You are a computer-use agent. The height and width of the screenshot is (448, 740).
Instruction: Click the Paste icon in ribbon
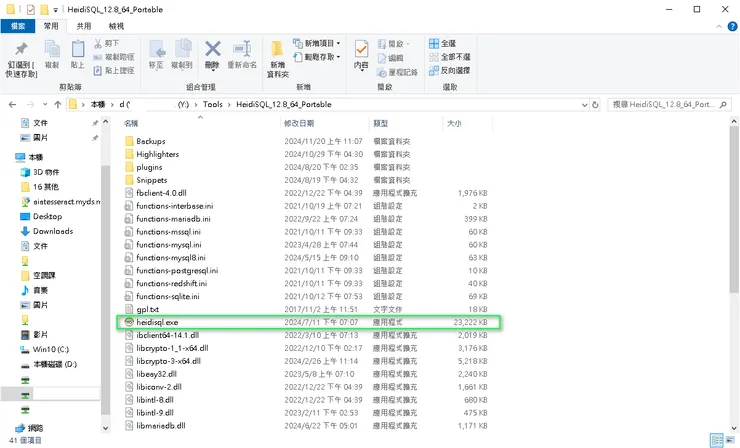point(77,49)
